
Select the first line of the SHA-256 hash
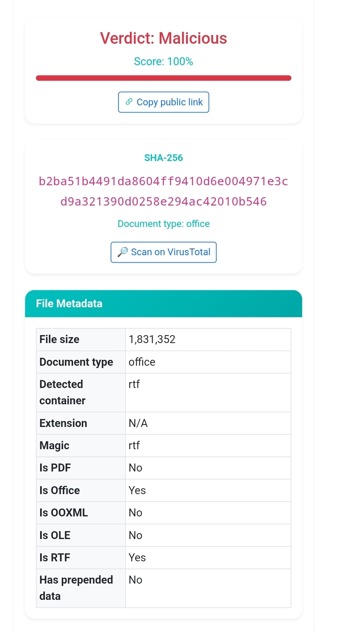(163, 181)
